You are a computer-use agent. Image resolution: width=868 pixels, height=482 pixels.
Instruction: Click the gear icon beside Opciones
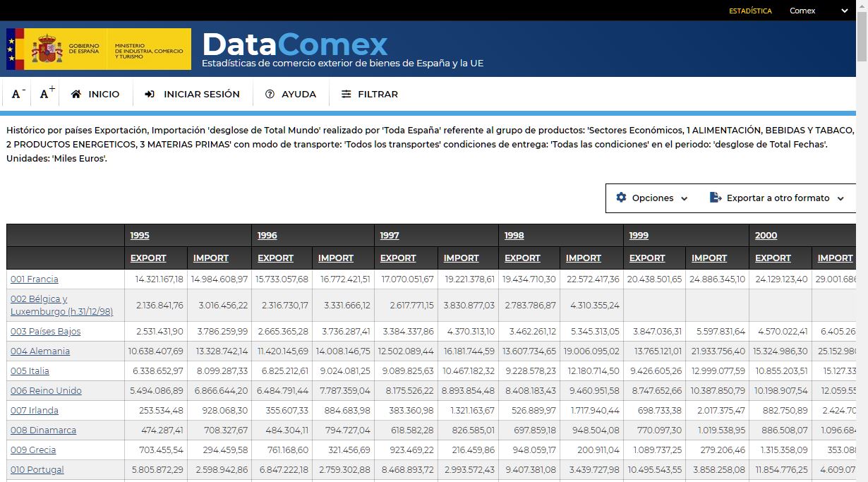[621, 198]
